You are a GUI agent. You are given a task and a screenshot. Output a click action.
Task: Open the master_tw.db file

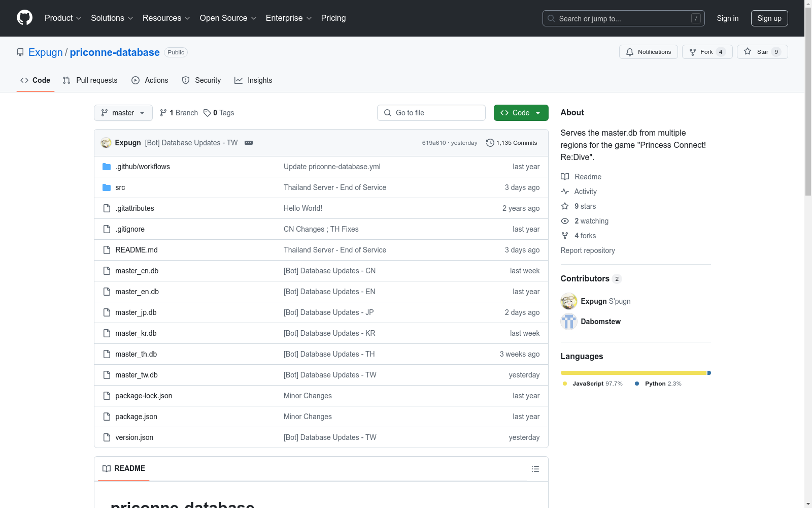tap(137, 375)
